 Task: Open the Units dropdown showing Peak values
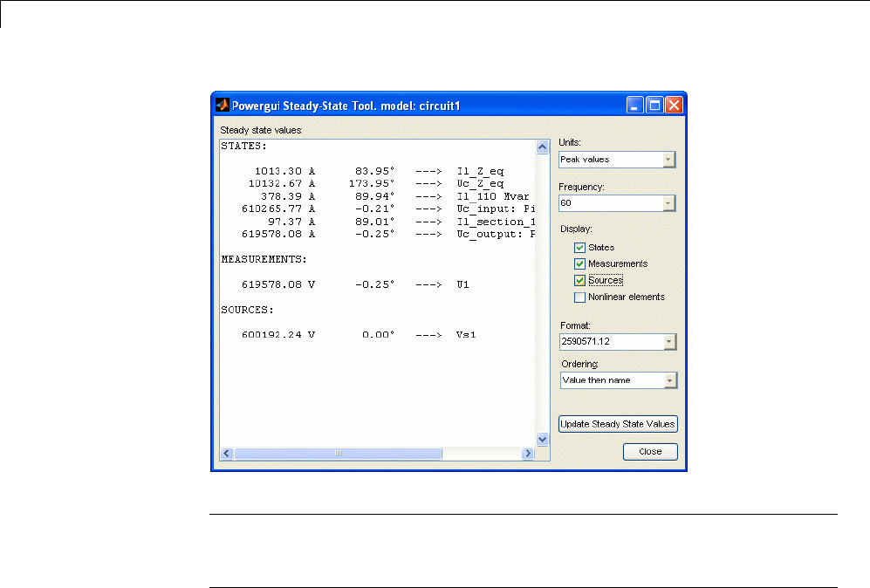click(616, 160)
